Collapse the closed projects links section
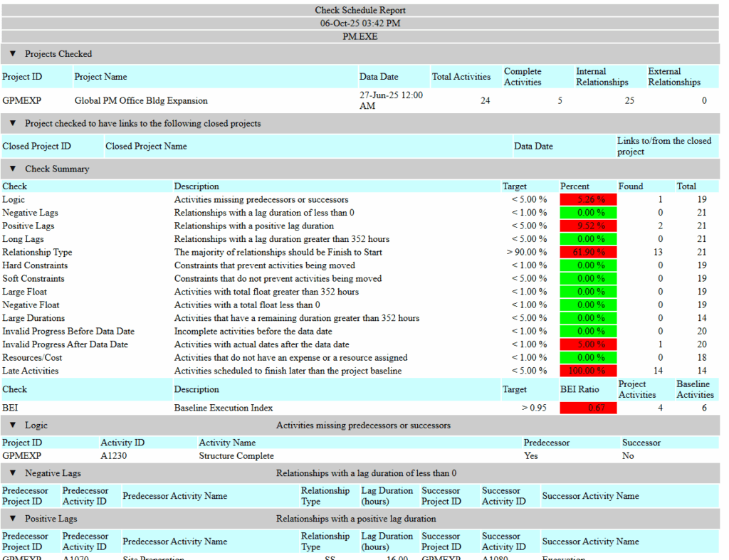Viewport: 729px width, 560px height. 13,124
